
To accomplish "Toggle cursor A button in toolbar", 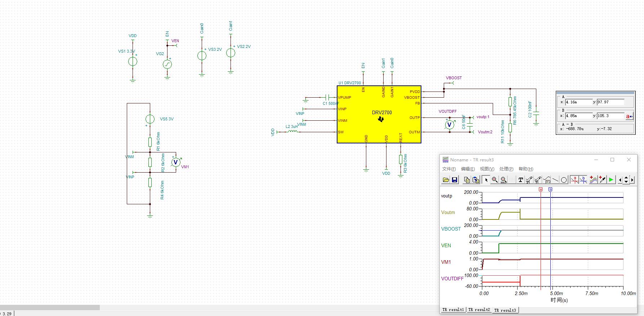I will pyautogui.click(x=574, y=180).
